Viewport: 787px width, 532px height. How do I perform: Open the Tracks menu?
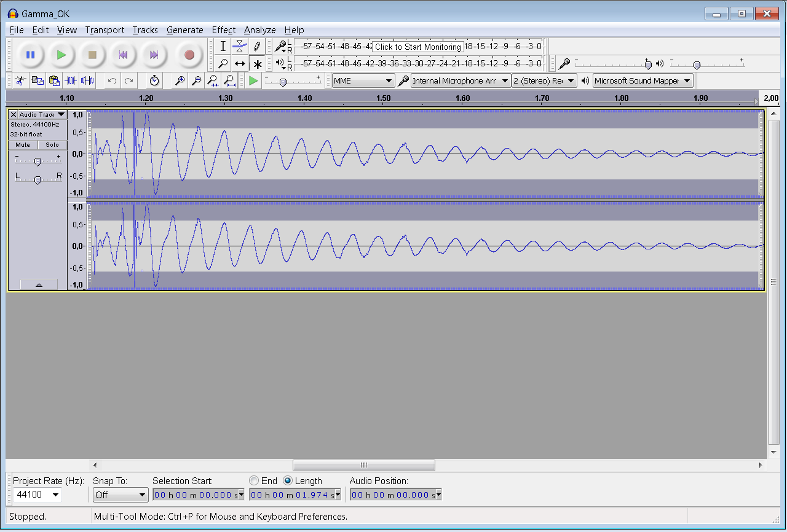click(145, 30)
